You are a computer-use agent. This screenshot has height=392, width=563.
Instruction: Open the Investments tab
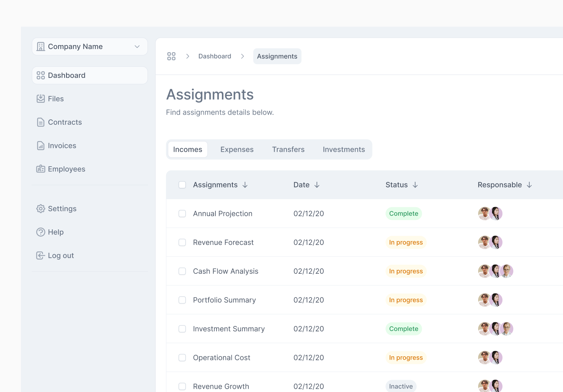[x=344, y=149]
